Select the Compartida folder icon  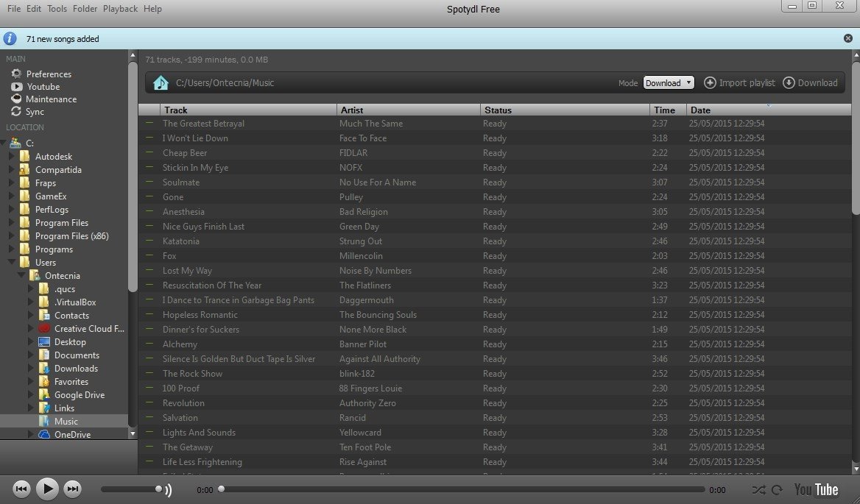pos(24,169)
